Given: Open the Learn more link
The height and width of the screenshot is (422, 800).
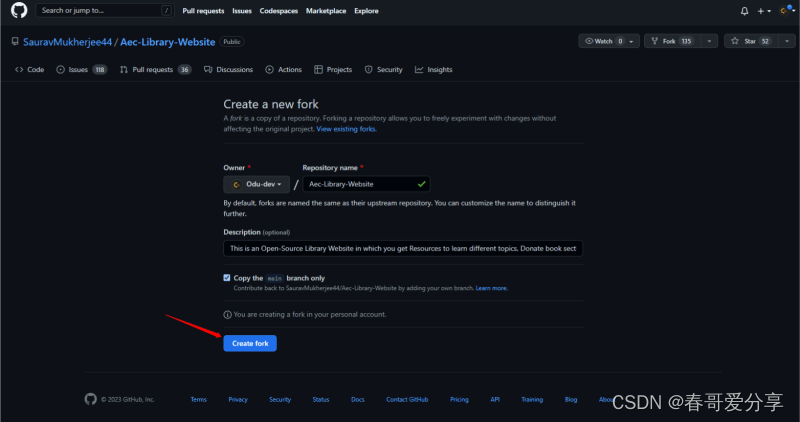Looking at the screenshot, I should click(491, 288).
